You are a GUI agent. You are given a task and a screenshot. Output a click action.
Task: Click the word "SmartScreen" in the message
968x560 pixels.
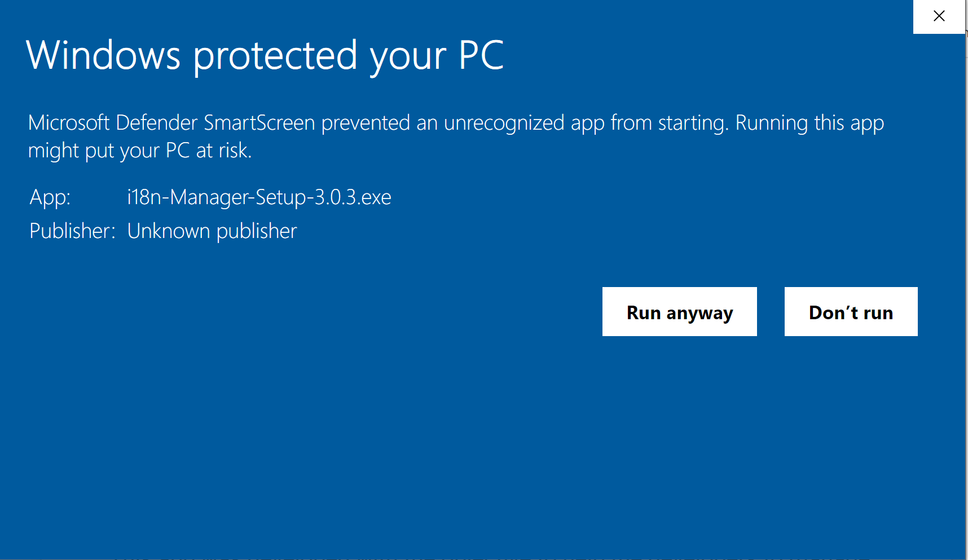click(x=259, y=123)
